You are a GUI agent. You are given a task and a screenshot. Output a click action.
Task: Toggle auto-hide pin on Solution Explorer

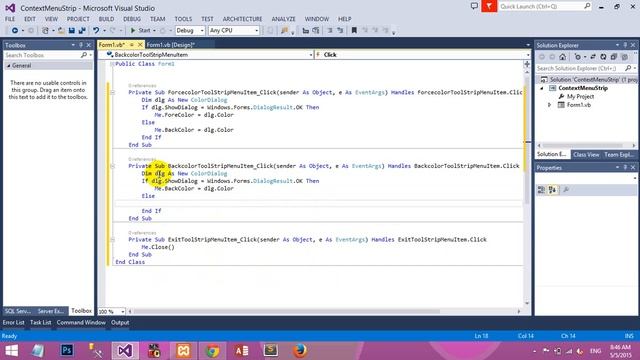pyautogui.click(x=625, y=45)
